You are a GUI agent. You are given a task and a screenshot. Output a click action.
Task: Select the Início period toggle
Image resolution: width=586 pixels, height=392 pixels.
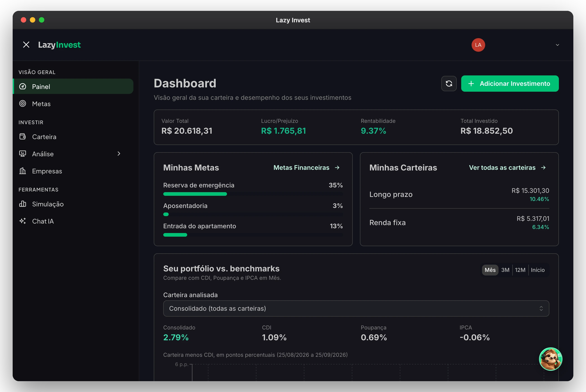[x=538, y=270]
